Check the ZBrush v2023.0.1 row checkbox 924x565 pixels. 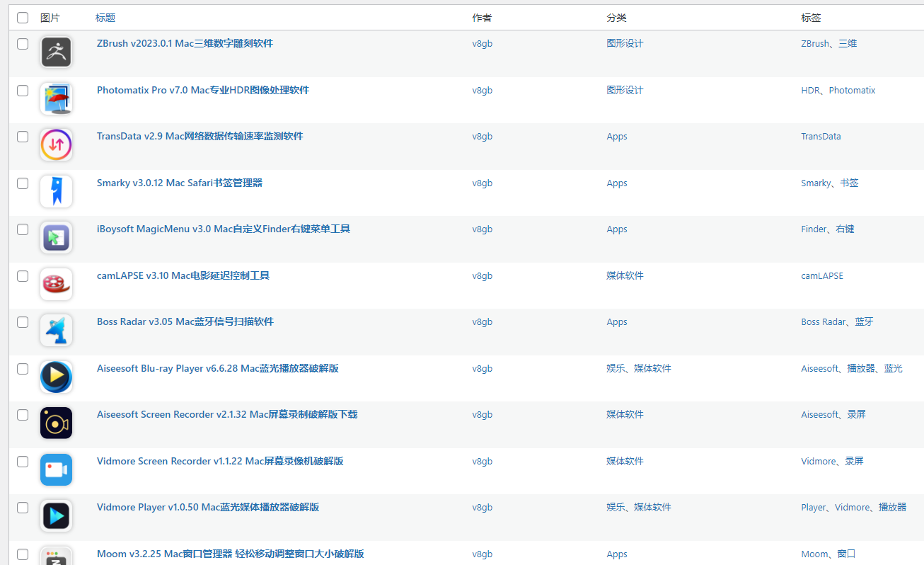[22, 44]
